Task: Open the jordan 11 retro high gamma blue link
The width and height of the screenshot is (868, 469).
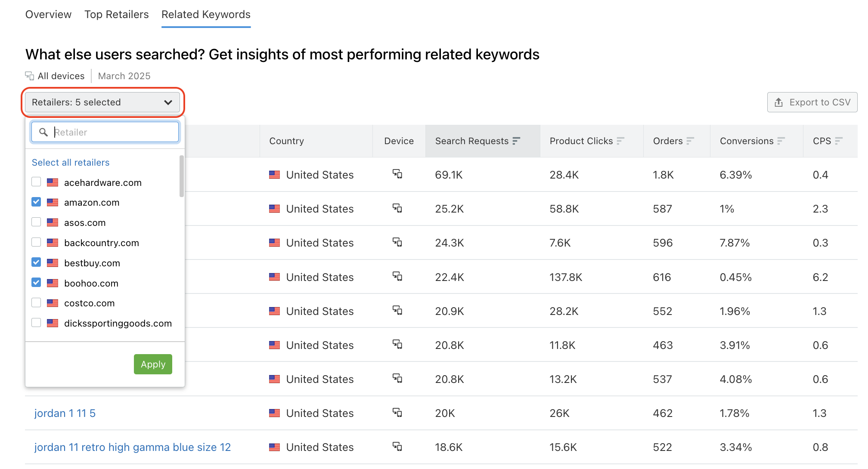Action: pyautogui.click(x=132, y=447)
